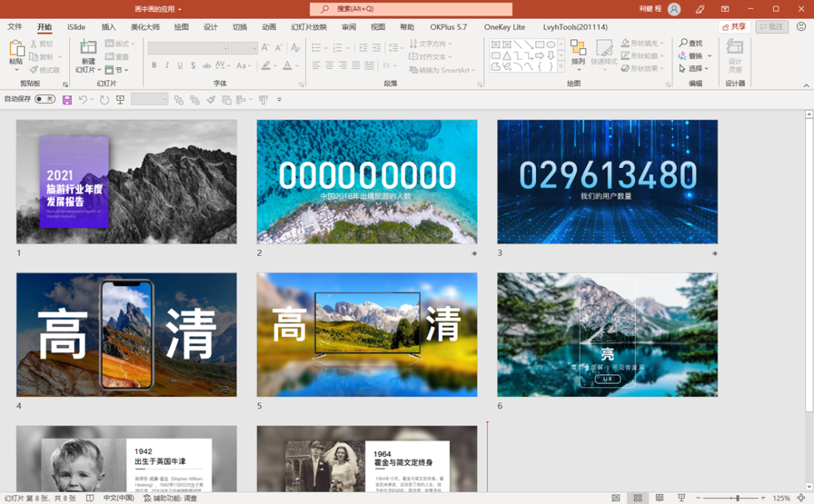The image size is (814, 504).
Task: Click the language 中文(中国) status button
Action: tap(118, 498)
